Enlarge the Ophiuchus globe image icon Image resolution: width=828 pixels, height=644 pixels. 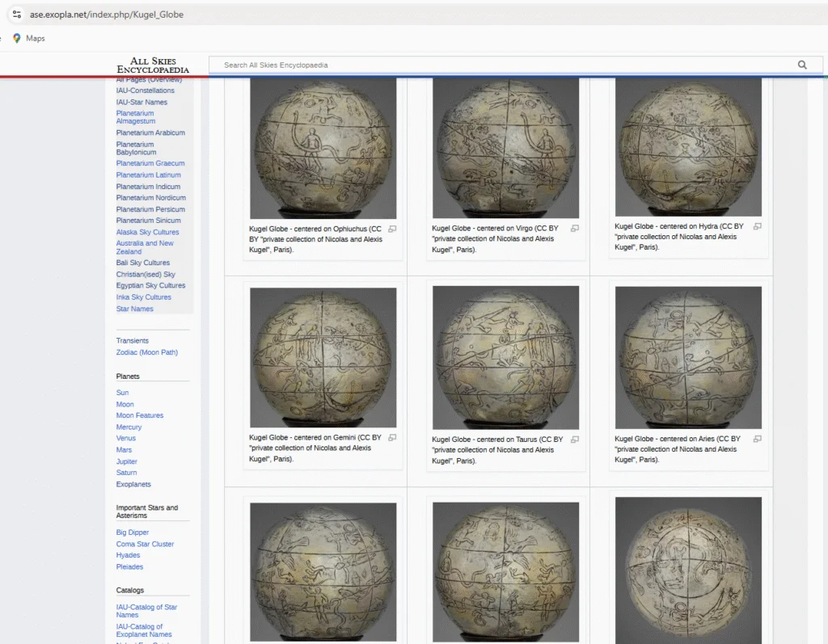click(x=392, y=229)
